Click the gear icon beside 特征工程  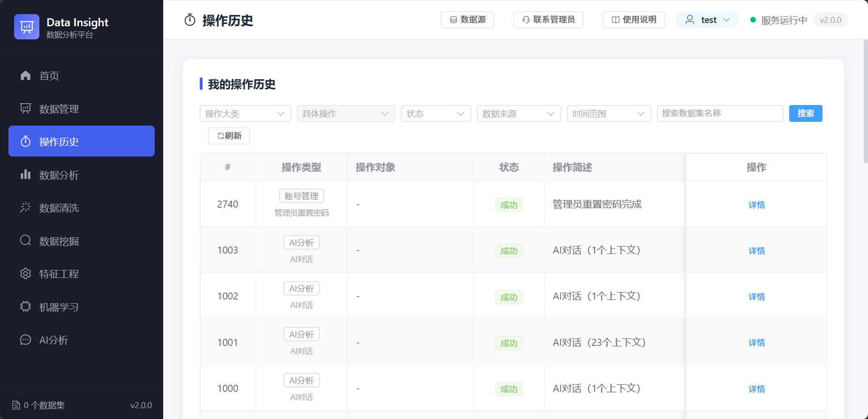(x=26, y=273)
